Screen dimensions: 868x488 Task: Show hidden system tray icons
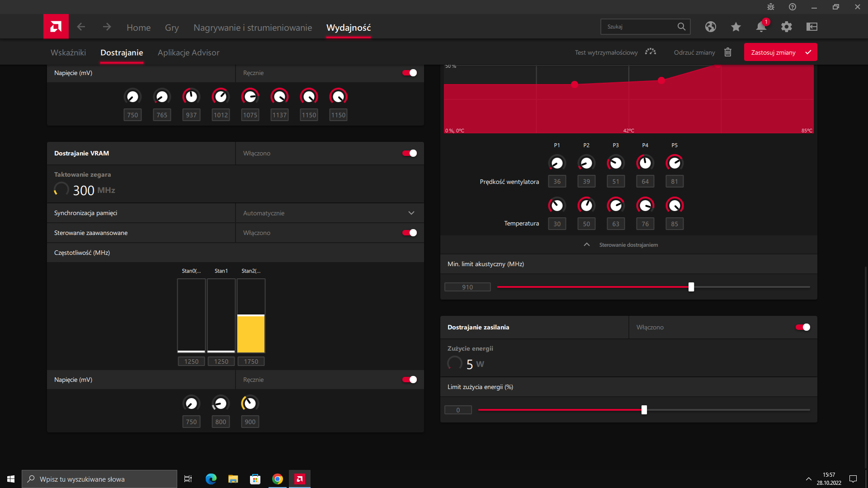tap(808, 479)
